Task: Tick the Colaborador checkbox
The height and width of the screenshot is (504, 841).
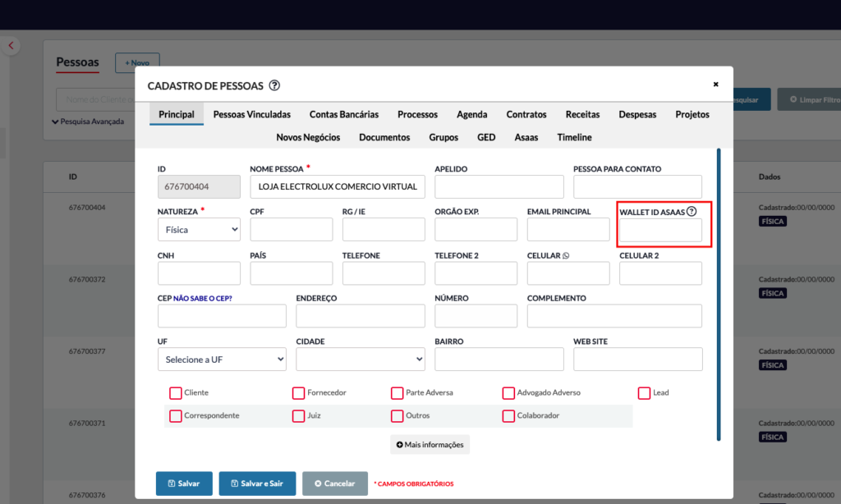Action: point(508,416)
